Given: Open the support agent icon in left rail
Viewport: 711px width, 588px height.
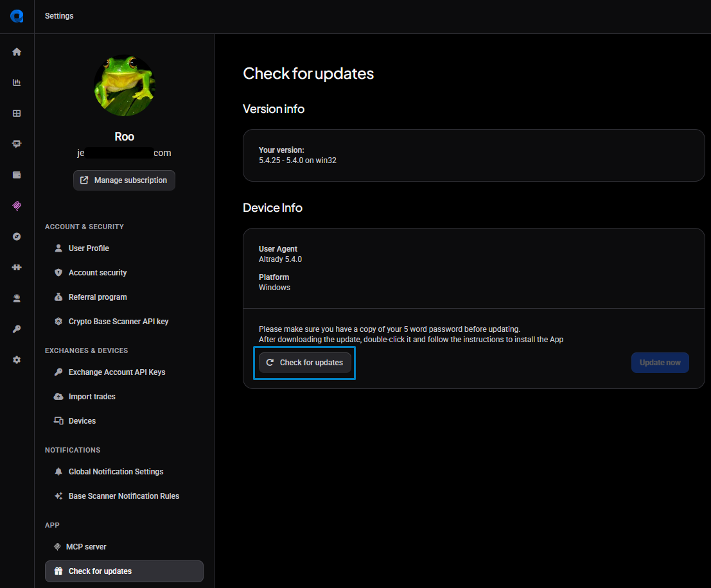Looking at the screenshot, I should click(17, 298).
